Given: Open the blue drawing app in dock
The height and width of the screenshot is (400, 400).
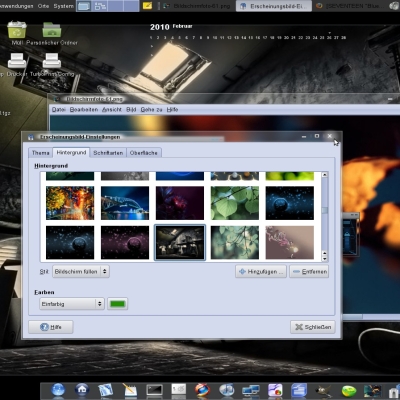Looking at the screenshot, I should pos(106,390).
